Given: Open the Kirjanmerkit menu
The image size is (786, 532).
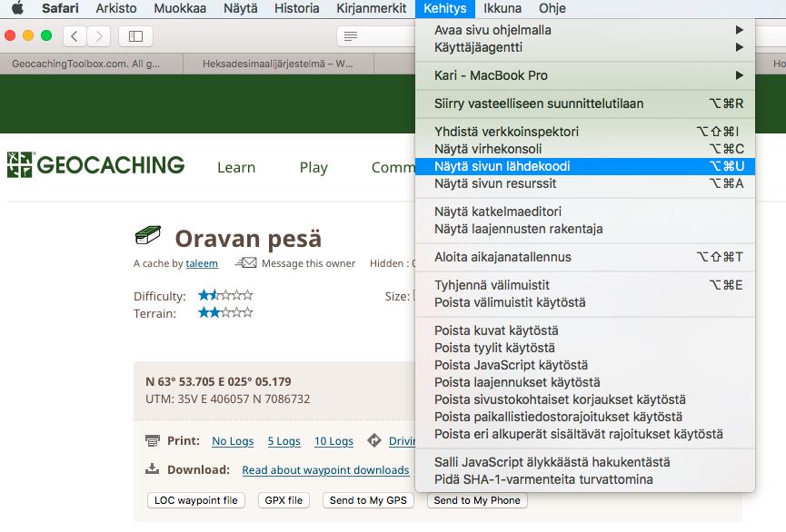Looking at the screenshot, I should [x=372, y=8].
